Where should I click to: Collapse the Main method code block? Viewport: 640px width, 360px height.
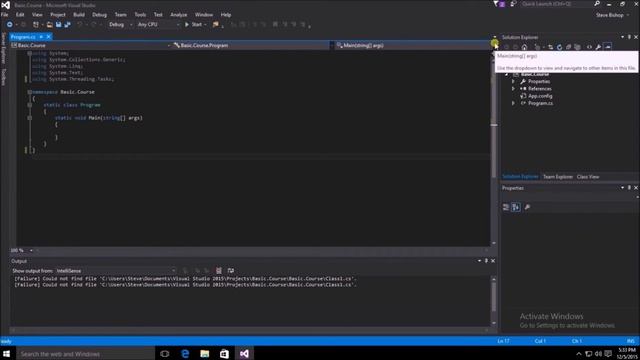pos(29,118)
